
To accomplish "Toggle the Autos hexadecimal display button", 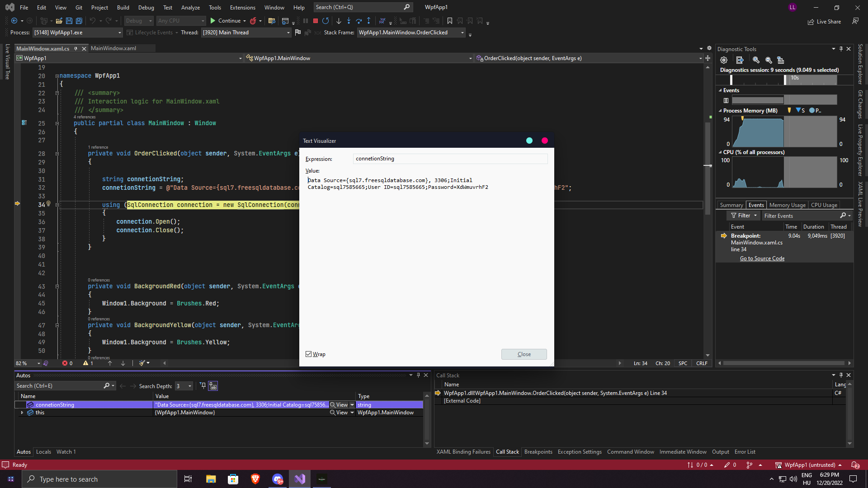I will tap(213, 386).
